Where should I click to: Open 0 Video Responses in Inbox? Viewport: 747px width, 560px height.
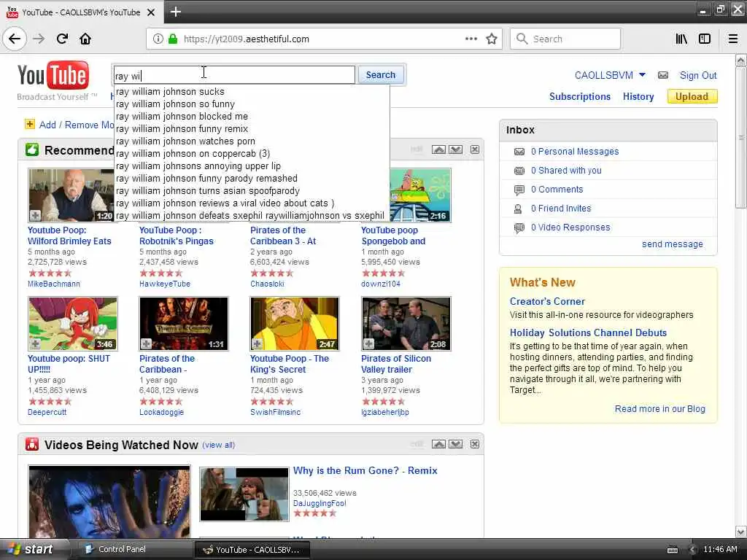[x=570, y=227]
